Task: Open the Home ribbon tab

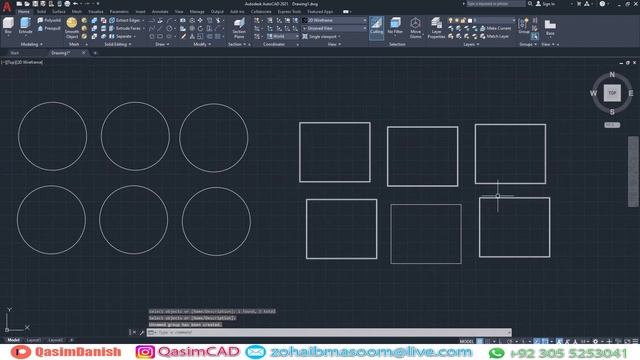Action: (x=24, y=11)
